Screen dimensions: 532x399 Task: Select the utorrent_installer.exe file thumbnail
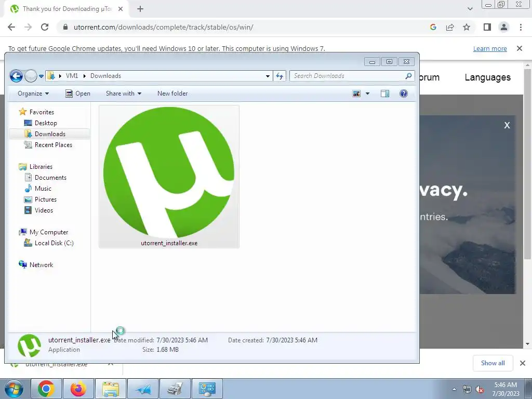[169, 177]
